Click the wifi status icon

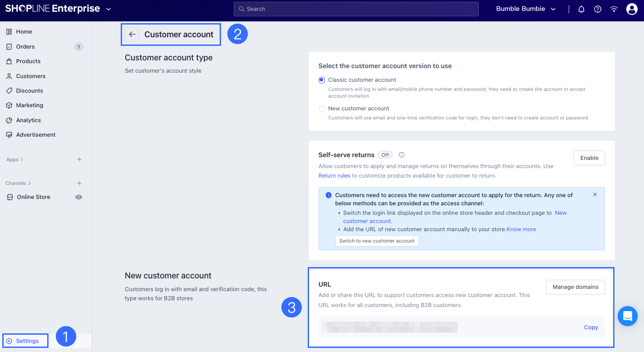pyautogui.click(x=614, y=9)
